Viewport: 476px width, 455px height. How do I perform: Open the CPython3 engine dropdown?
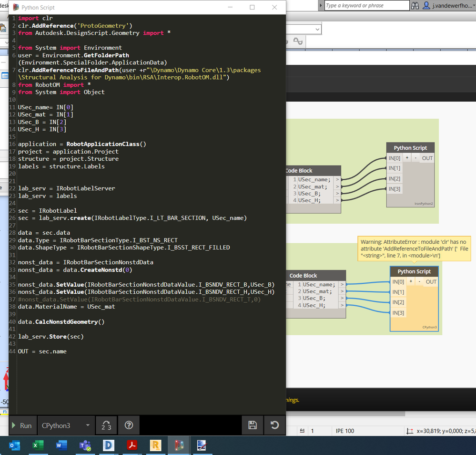(x=66, y=425)
